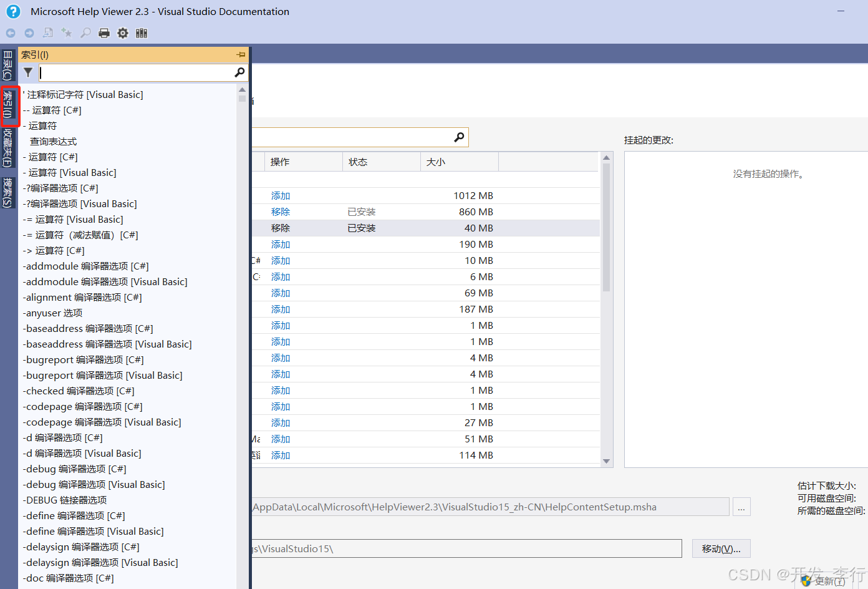Select index entry "- 运算符 [Visual Basic]"
This screenshot has height=589, width=868.
70,173
